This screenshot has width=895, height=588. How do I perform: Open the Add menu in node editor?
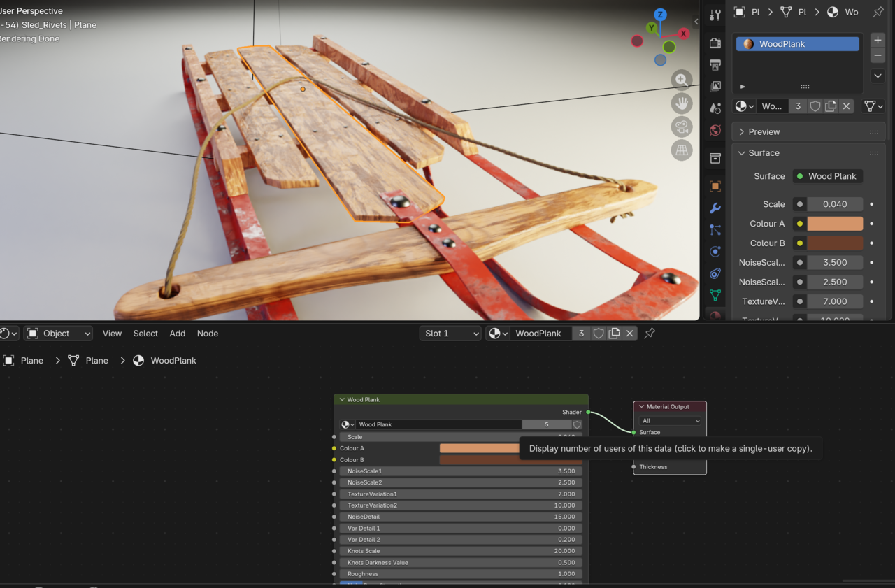point(178,334)
